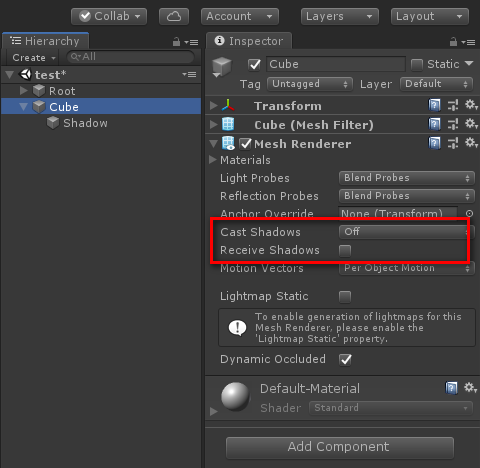Open the Static flags dropdown arrow

(469, 63)
